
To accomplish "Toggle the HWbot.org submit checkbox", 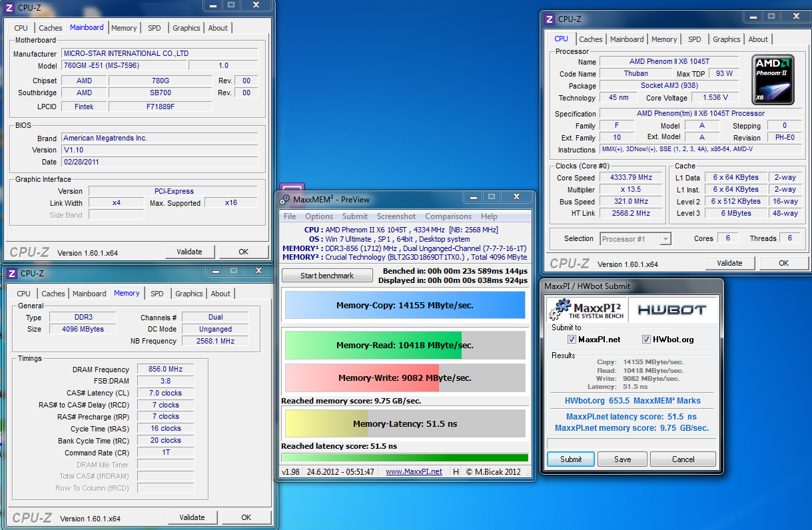I will [647, 339].
